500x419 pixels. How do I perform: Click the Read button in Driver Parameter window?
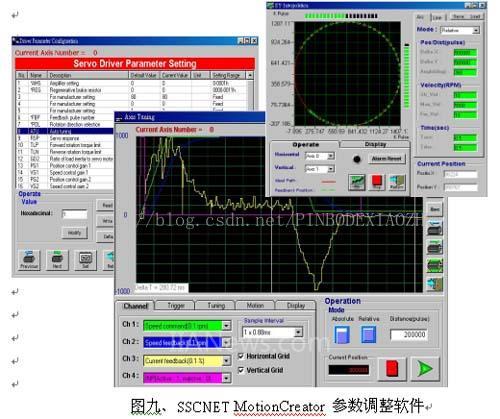coord(105,205)
